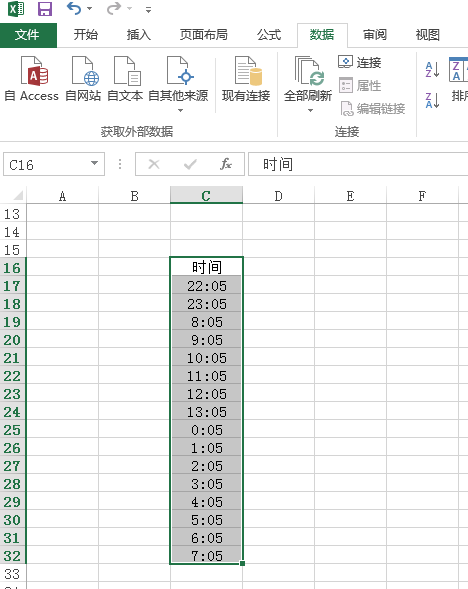Select column E header
The image size is (468, 589).
click(x=350, y=196)
